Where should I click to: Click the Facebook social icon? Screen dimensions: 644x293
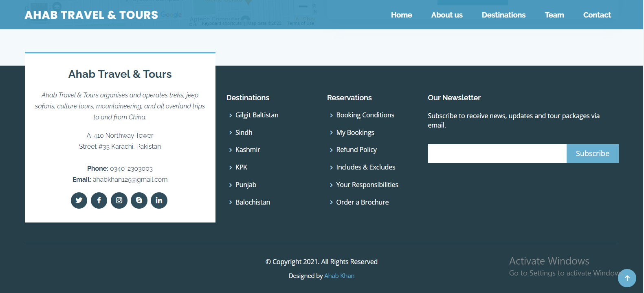(99, 200)
